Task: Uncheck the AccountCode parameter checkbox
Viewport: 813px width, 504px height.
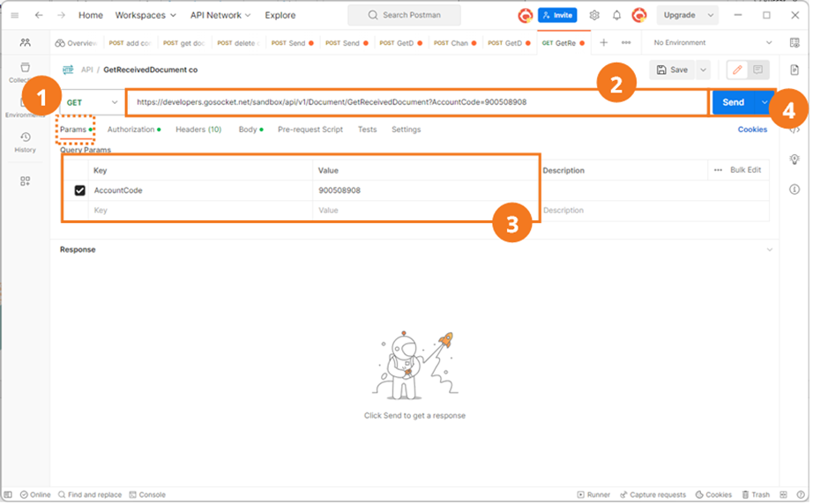Action: (80, 190)
